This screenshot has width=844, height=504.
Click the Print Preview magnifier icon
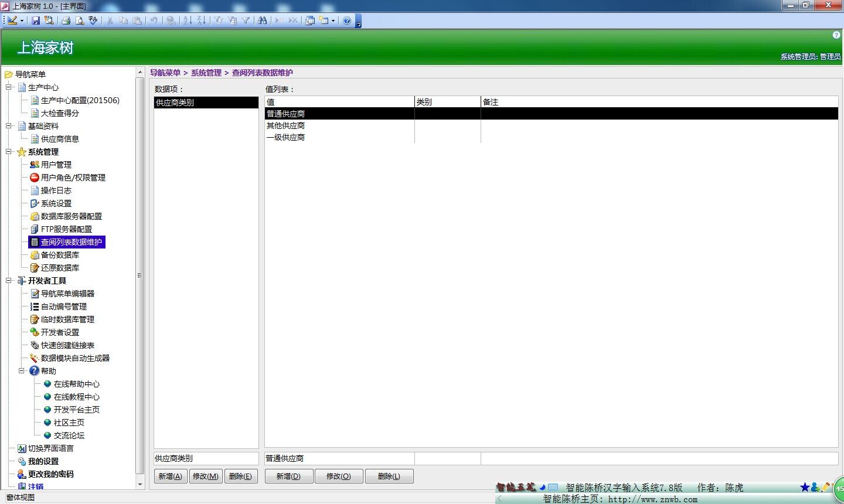pyautogui.click(x=80, y=21)
